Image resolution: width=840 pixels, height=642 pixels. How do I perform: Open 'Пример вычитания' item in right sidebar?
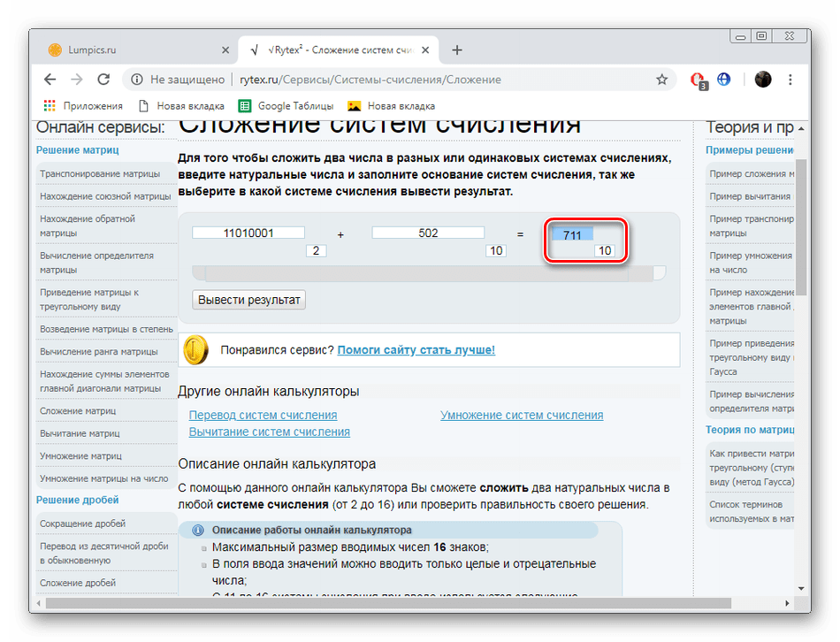[750, 196]
